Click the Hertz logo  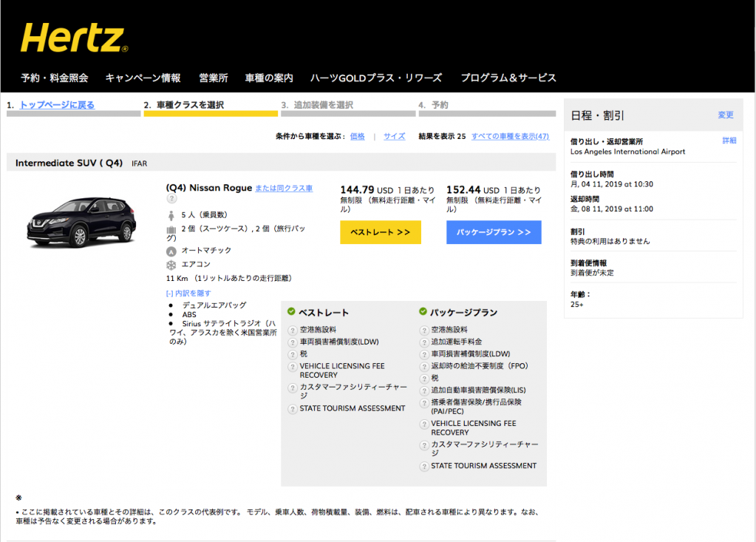74,38
